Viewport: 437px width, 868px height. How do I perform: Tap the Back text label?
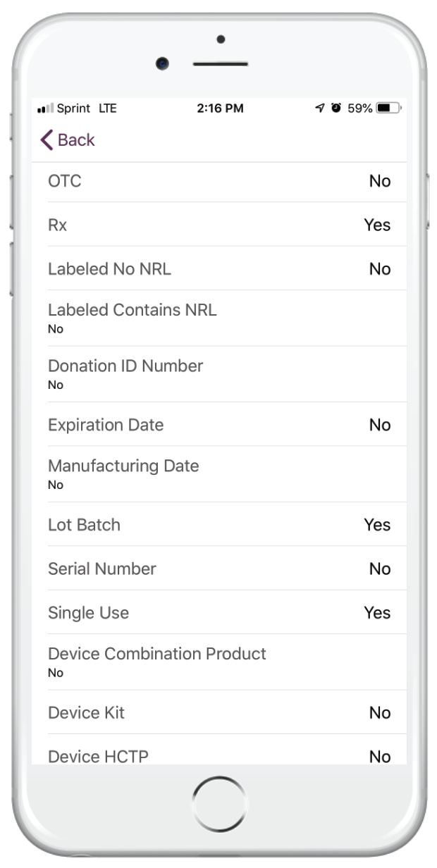point(76,139)
